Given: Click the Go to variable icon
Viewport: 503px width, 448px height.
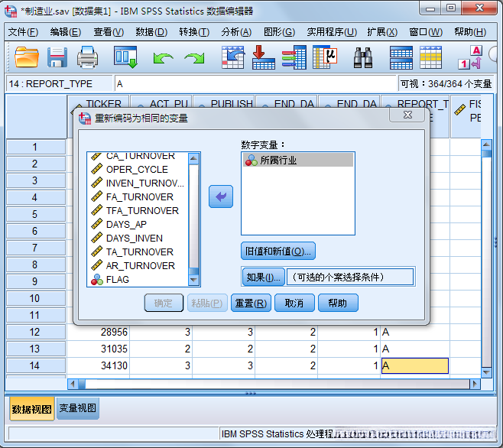Looking at the screenshot, I should pyautogui.click(x=262, y=57).
